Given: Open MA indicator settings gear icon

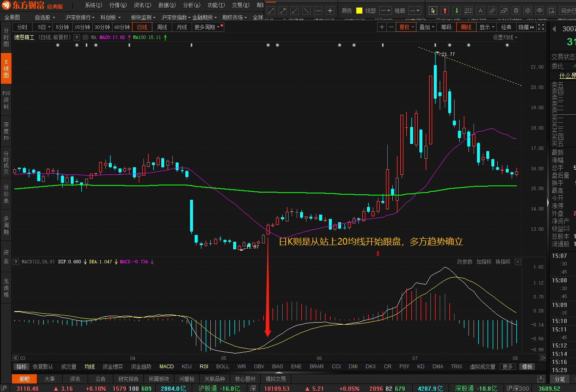Looking at the screenshot, I should pos(85,37).
